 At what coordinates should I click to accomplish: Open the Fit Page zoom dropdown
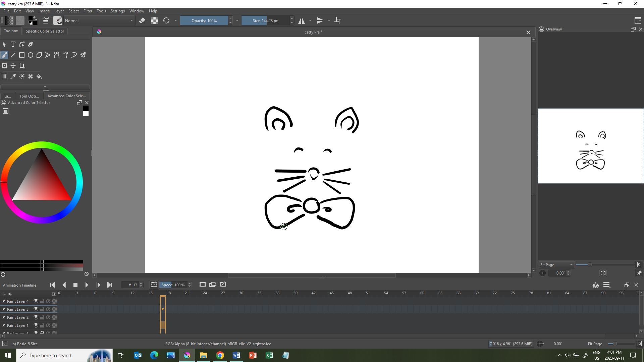click(556, 264)
